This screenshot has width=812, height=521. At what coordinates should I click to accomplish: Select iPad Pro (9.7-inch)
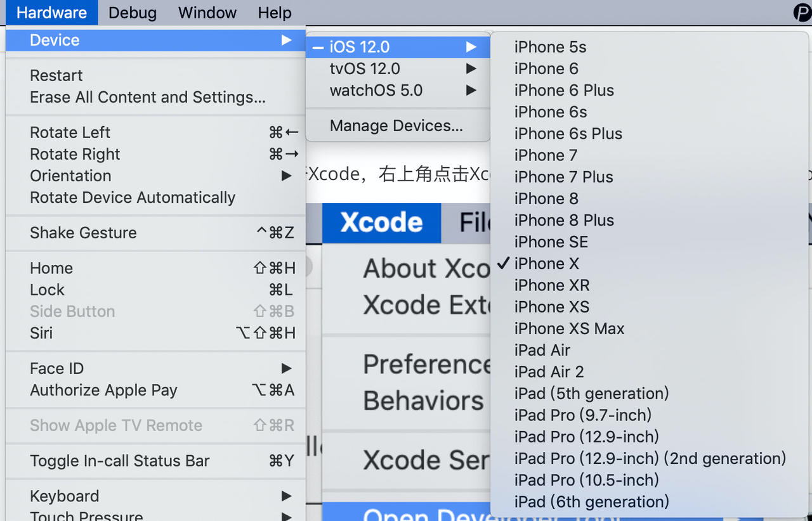[650, 415]
